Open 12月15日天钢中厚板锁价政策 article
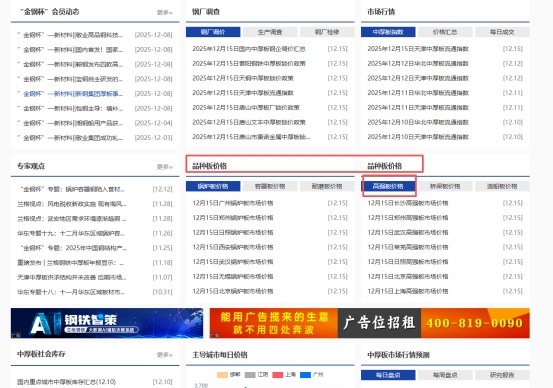Image resolution: width=553 pixels, height=388 pixels. (x=243, y=78)
